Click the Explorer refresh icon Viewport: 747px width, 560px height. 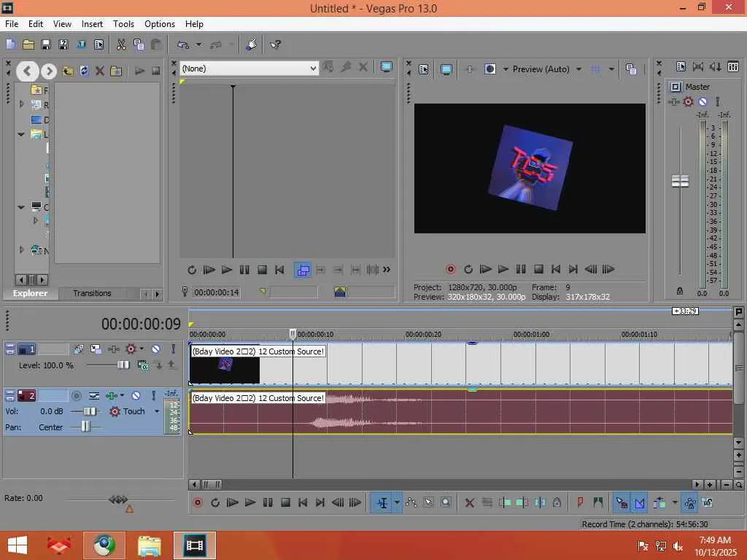[x=84, y=71]
